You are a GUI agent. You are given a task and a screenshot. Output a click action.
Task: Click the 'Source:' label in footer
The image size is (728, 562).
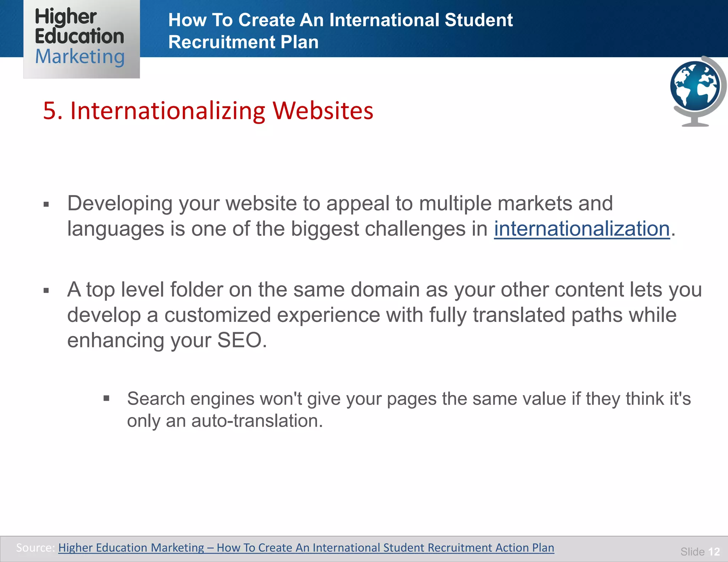point(36,547)
